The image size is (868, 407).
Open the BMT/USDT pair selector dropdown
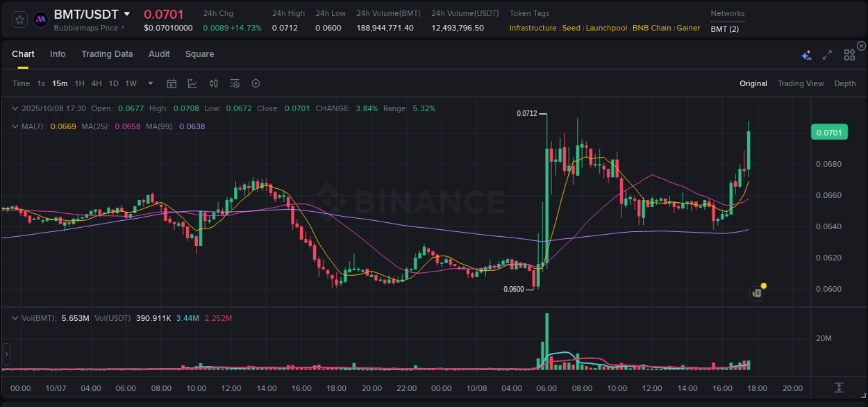[x=127, y=14]
